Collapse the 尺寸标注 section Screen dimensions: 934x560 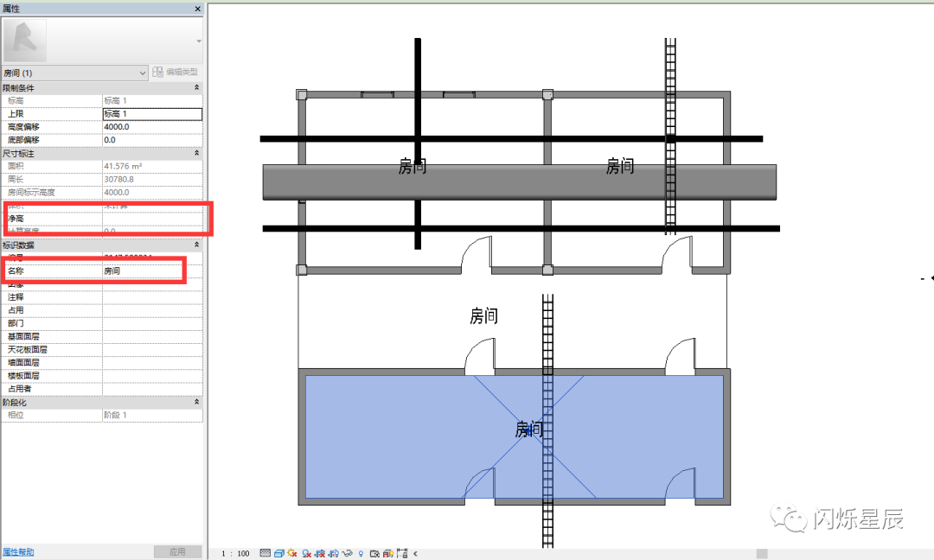tap(196, 153)
